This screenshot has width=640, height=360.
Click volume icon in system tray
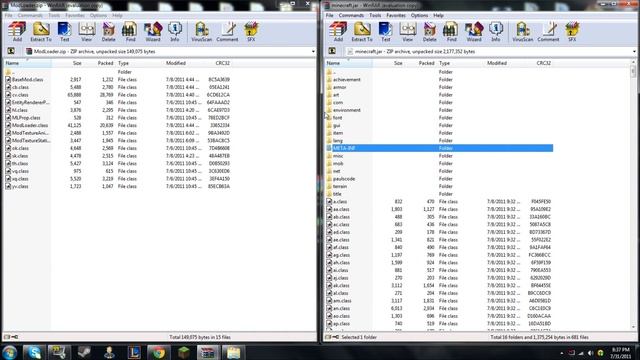tap(590, 353)
